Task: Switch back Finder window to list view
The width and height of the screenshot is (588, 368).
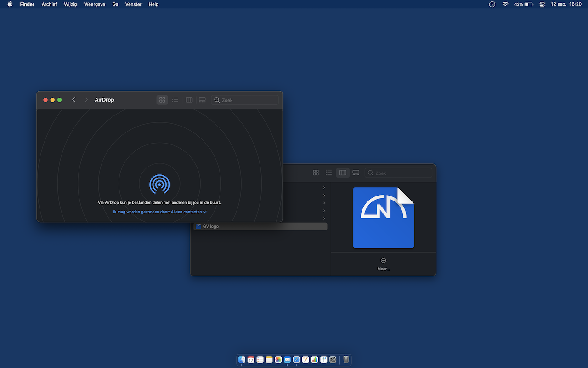Action: coord(329,172)
